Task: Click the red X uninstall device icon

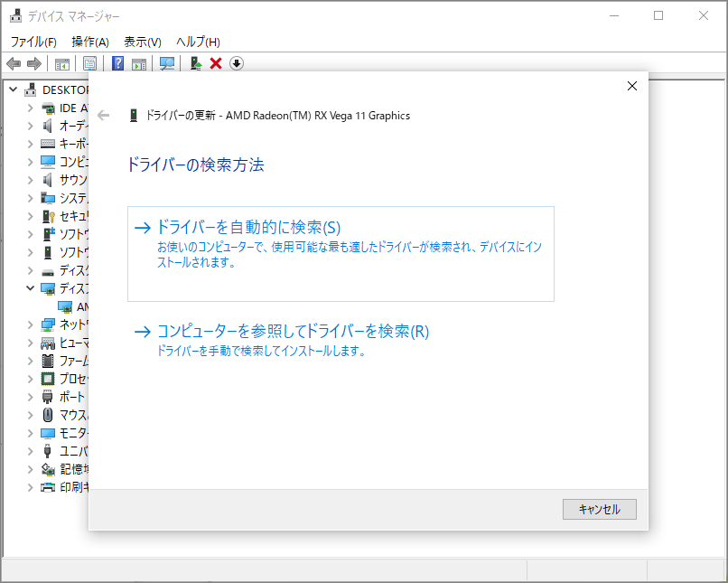Action: pyautogui.click(x=215, y=63)
